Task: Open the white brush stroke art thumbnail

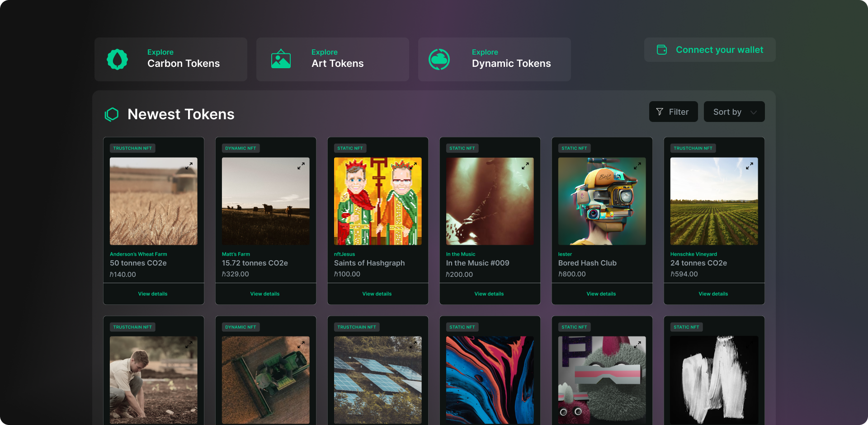Action: (x=714, y=380)
